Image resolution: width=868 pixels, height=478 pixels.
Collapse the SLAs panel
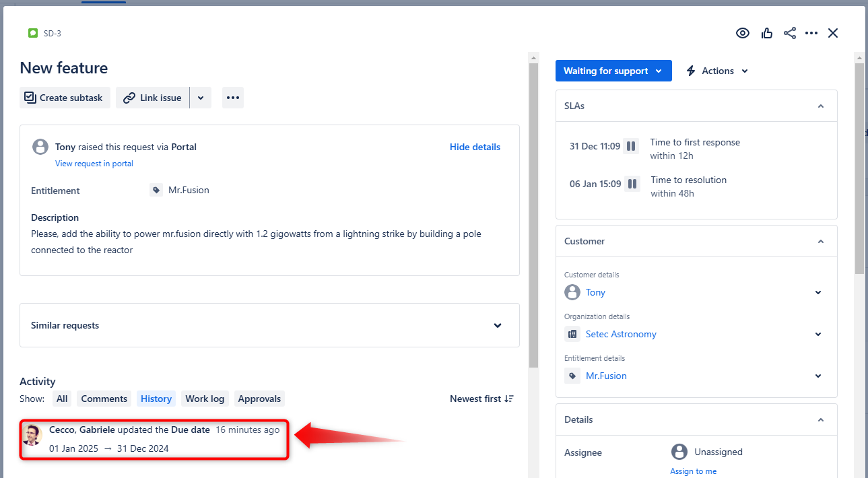click(x=820, y=106)
